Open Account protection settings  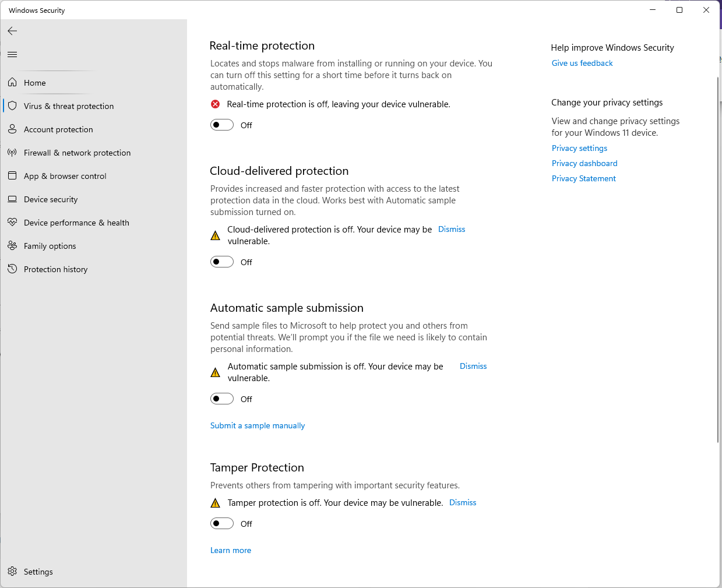click(x=58, y=129)
